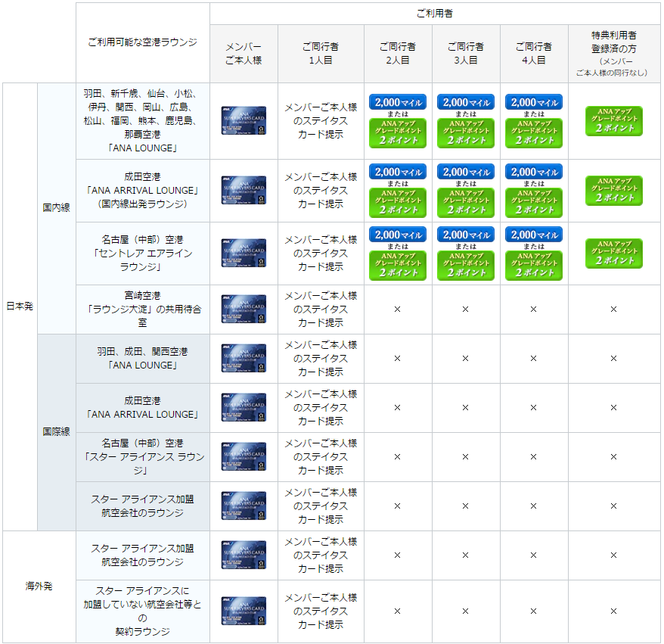The image size is (664, 644).
Task: Select the card image in the 契約ラウンジ row
Action: pyautogui.click(x=244, y=611)
